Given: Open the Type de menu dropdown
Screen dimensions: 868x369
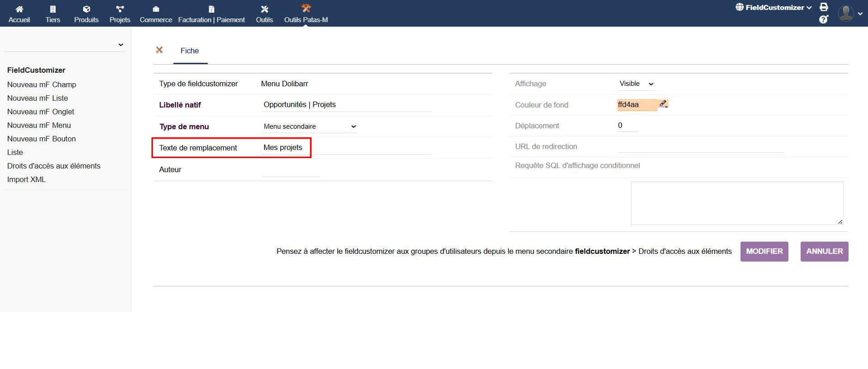Looking at the screenshot, I should [310, 126].
